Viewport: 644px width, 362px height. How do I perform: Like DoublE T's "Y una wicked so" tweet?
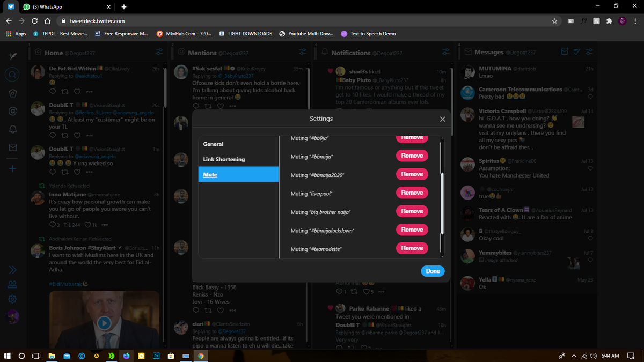click(77, 172)
